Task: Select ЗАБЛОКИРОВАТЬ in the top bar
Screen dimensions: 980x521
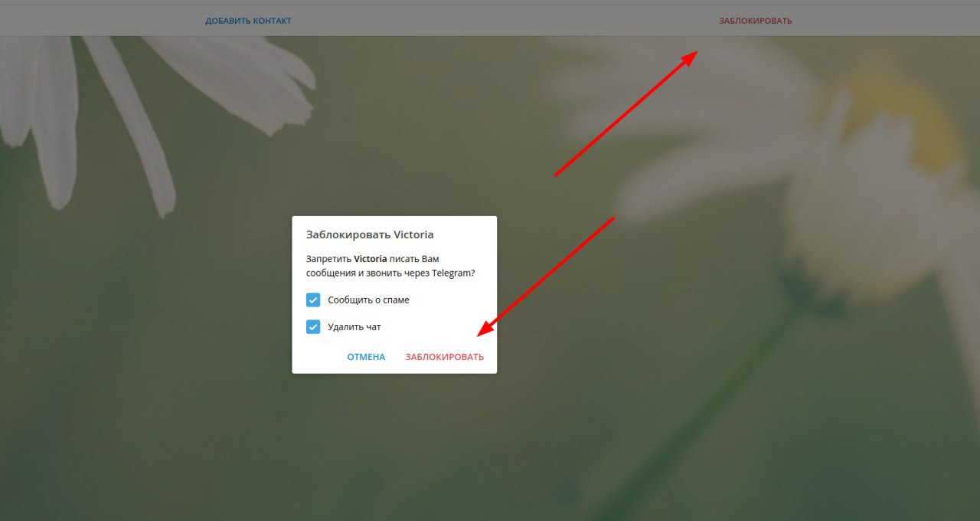Action: (756, 21)
